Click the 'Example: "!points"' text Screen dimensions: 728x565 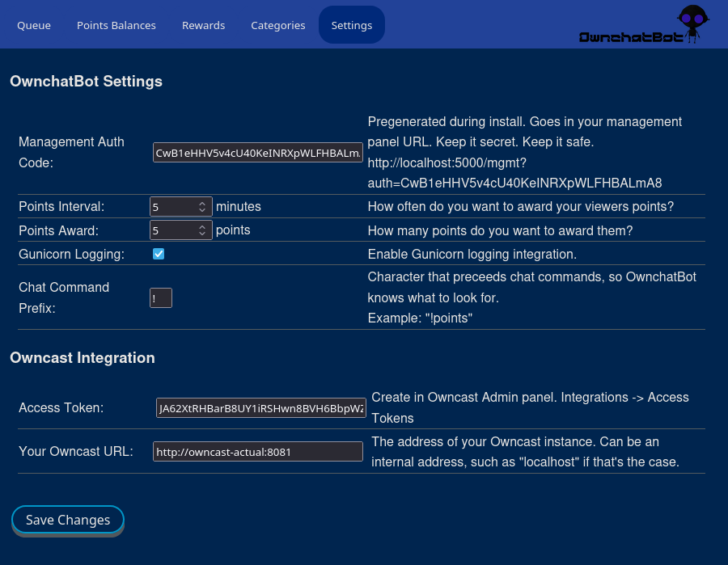click(x=420, y=318)
